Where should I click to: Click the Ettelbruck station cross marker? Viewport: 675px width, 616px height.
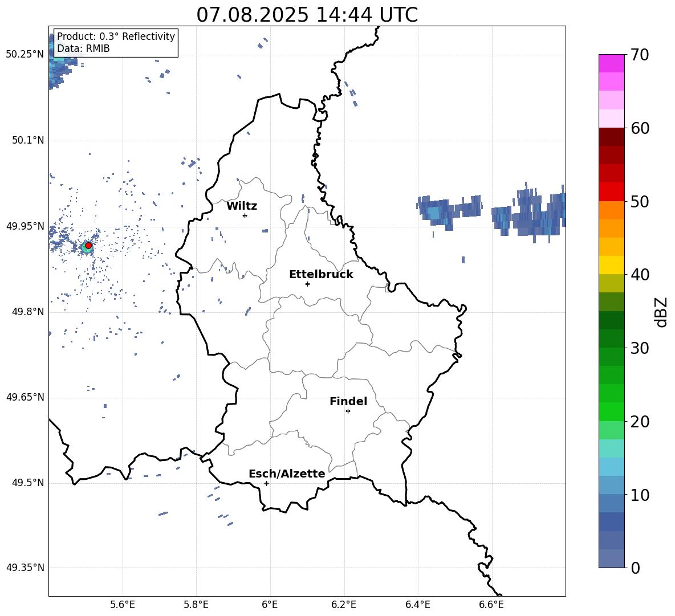pos(307,284)
